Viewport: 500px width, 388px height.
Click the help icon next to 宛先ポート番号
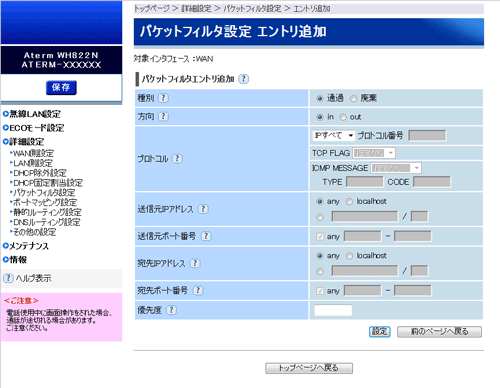[198, 290]
